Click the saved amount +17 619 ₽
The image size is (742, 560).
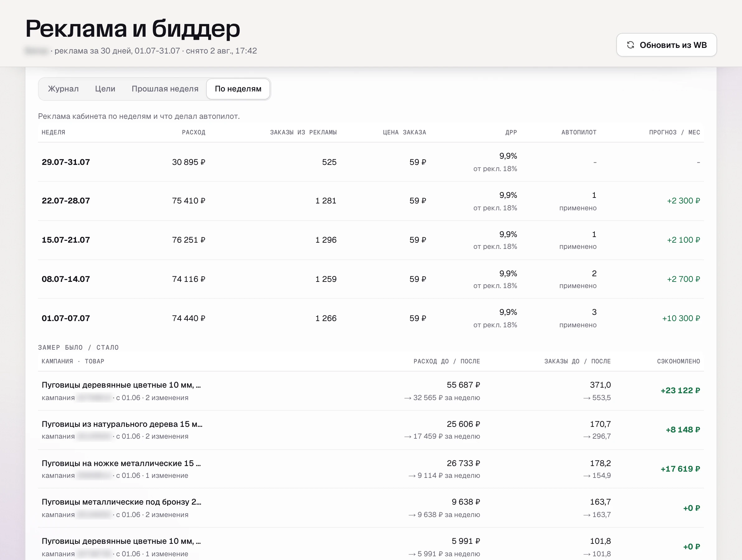(680, 469)
